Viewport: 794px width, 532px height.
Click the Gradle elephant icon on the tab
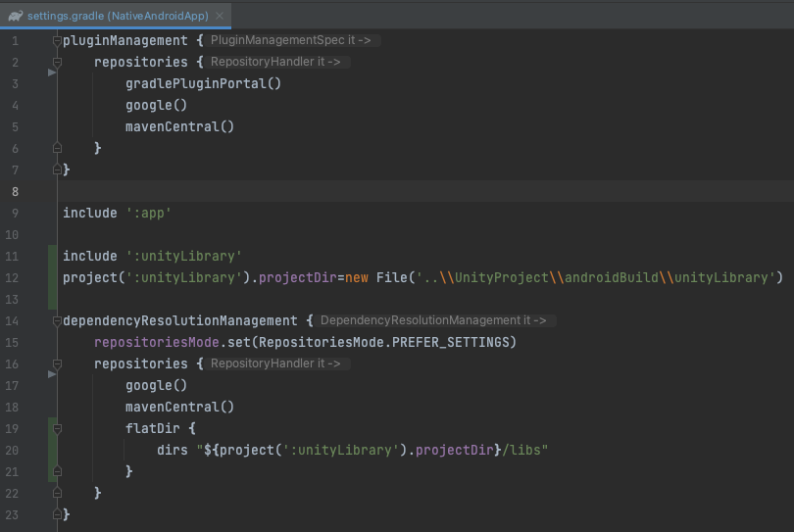pyautogui.click(x=16, y=16)
